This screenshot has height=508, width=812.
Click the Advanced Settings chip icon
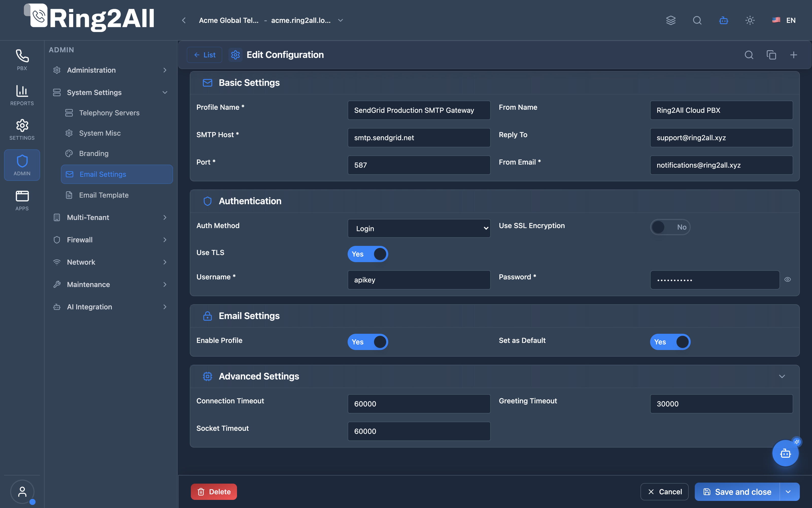coord(208,376)
